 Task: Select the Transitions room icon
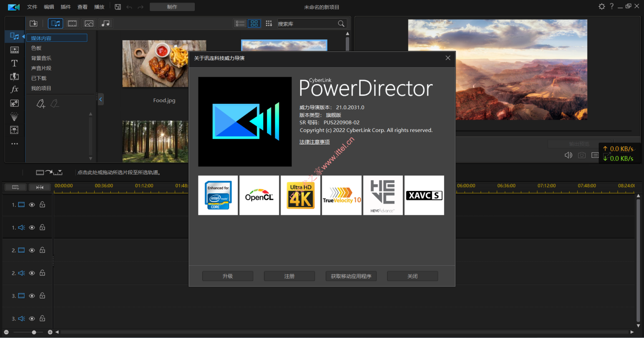14,76
